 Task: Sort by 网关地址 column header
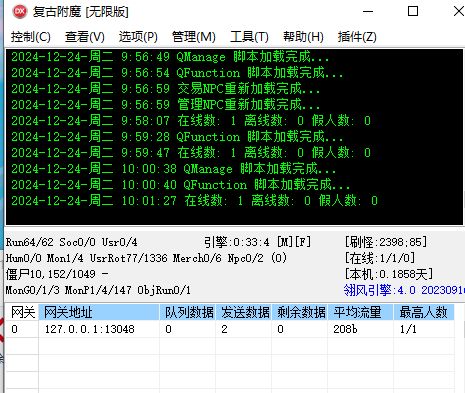coord(99,312)
